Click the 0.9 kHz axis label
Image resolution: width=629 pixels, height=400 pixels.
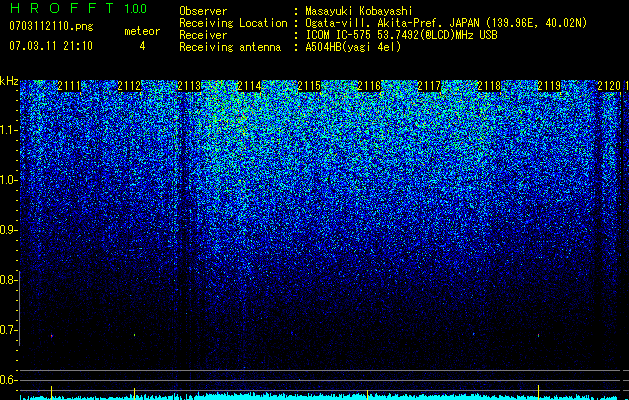click(7, 230)
